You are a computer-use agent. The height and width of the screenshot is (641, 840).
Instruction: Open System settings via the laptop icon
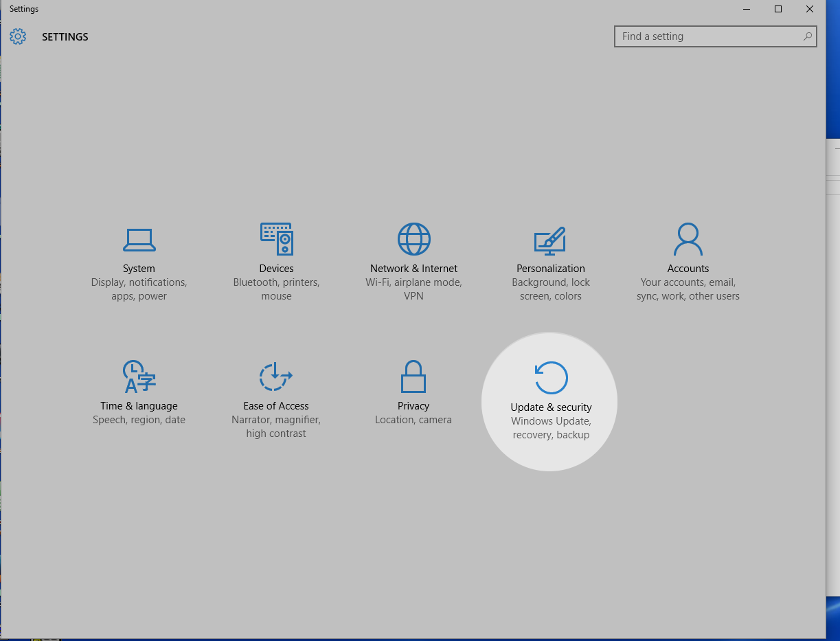139,240
